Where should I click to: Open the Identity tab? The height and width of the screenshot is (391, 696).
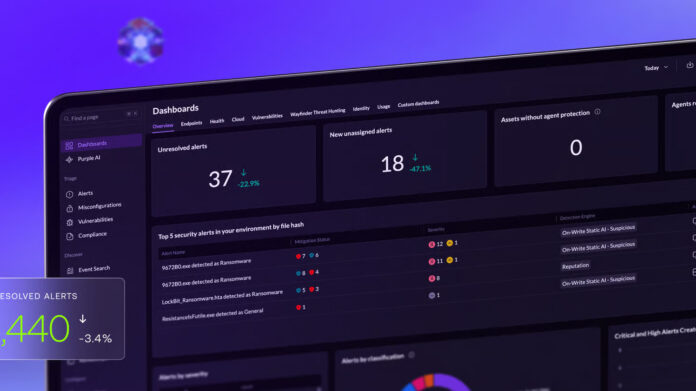click(361, 108)
